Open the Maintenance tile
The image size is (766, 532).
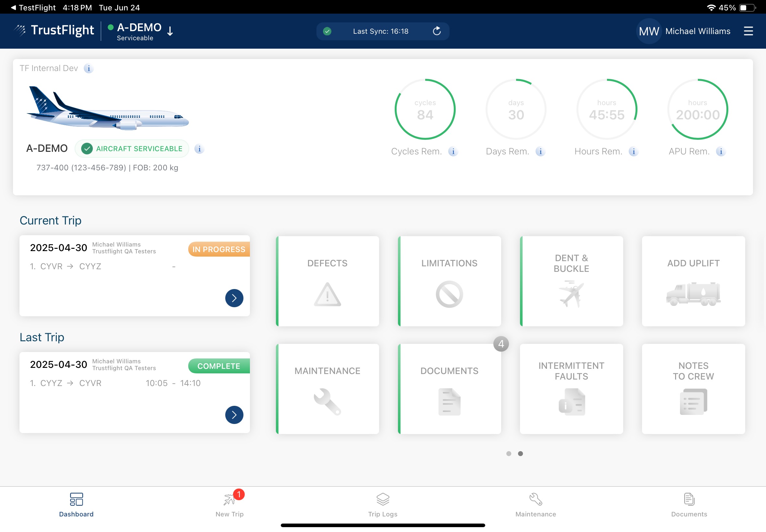tap(327, 389)
